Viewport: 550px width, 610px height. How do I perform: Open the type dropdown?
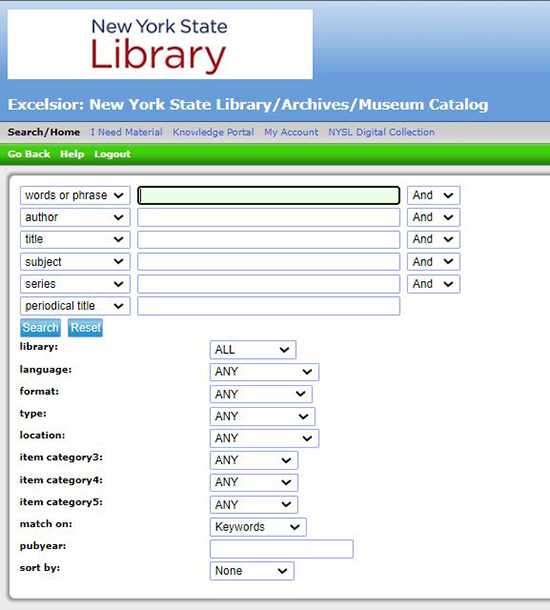[x=263, y=416]
